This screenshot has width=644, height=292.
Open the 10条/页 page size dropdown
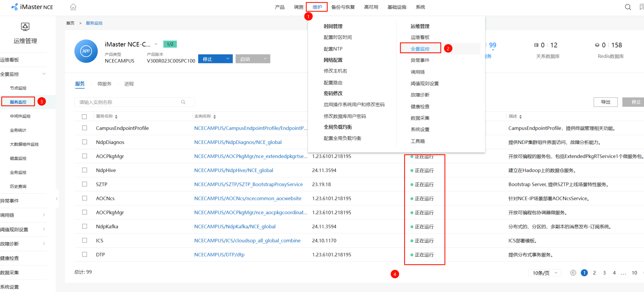[x=545, y=273]
